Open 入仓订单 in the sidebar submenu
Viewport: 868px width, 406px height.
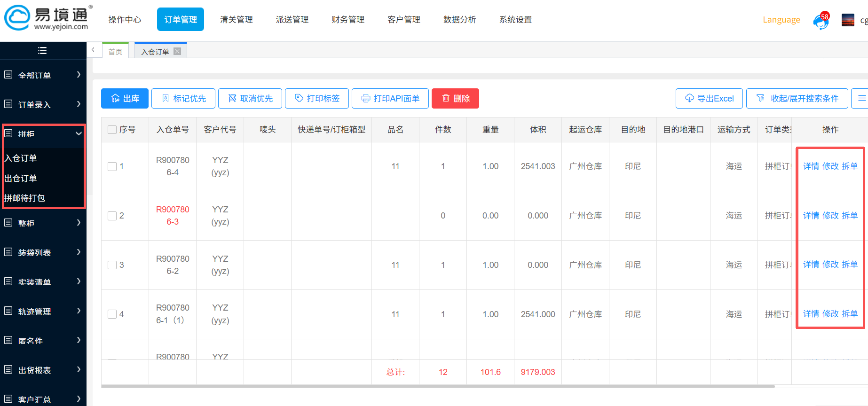[x=21, y=158]
